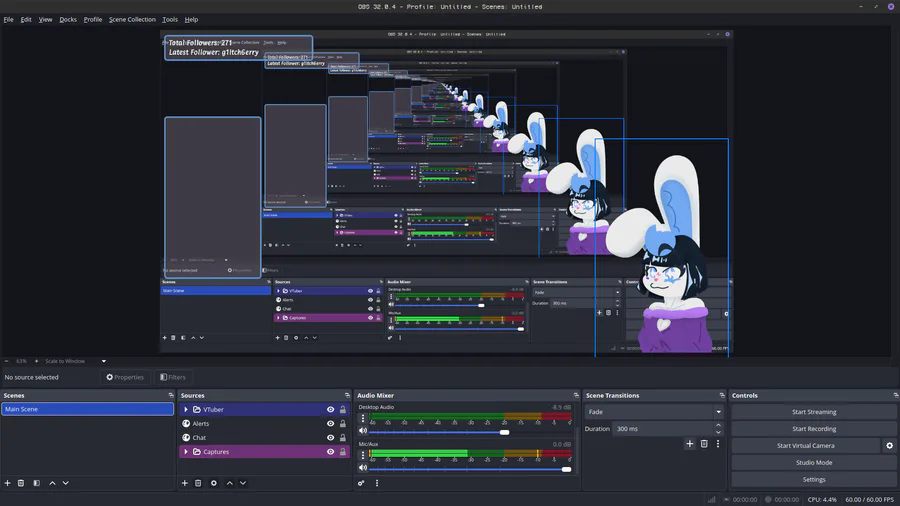
Task: Open the Fade transition dropdown
Action: [654, 412]
